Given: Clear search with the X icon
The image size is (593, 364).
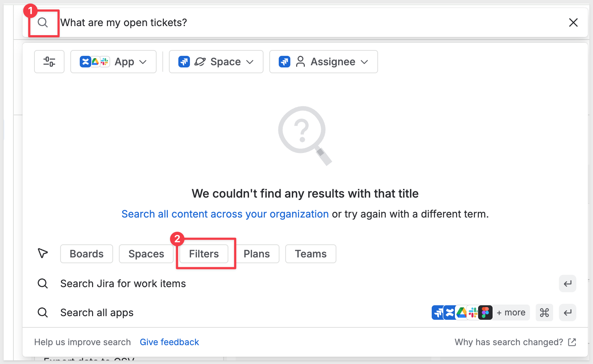Looking at the screenshot, I should pos(573,22).
